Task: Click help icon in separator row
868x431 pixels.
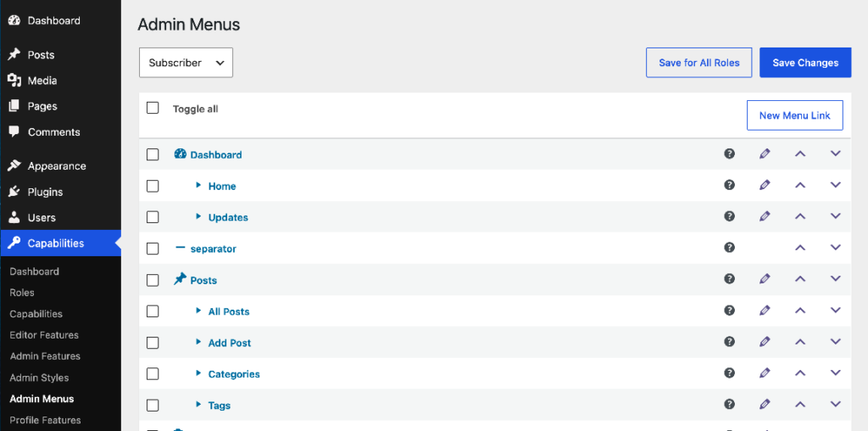Action: click(729, 247)
